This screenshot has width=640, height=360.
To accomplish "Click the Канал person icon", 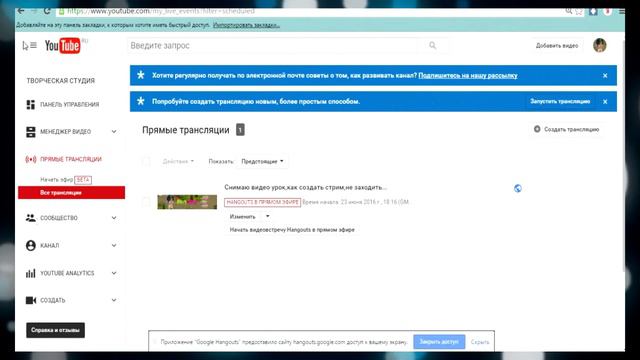I will pyautogui.click(x=31, y=245).
